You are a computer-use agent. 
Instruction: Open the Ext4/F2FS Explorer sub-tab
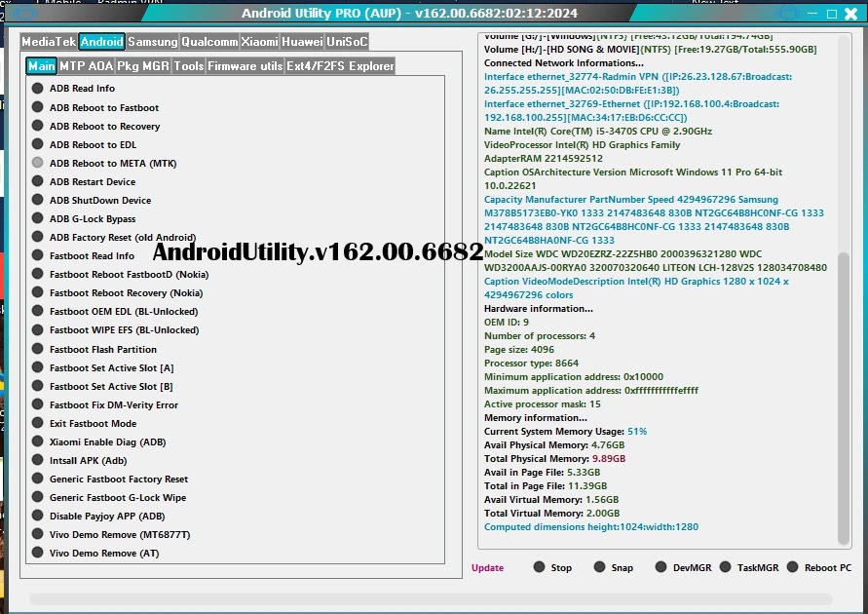[340, 66]
